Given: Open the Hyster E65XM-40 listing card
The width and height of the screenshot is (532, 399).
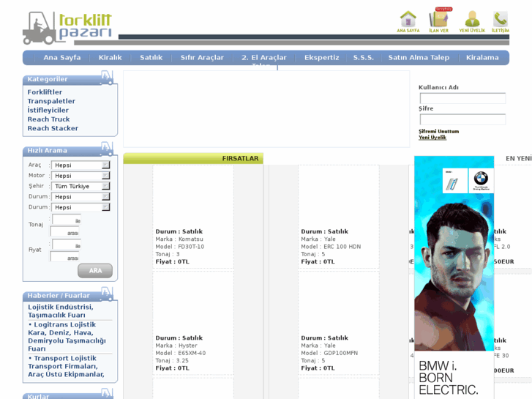Looking at the screenshot, I should coord(193,323).
